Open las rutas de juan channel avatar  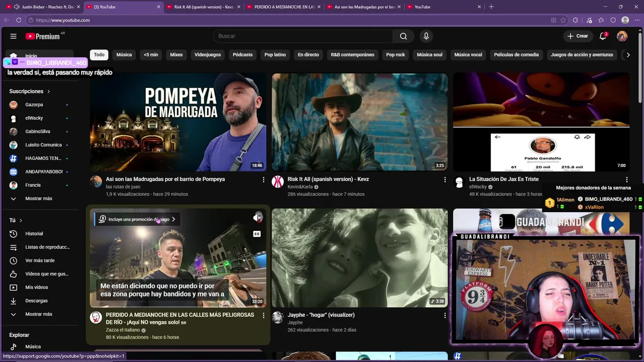(96, 182)
